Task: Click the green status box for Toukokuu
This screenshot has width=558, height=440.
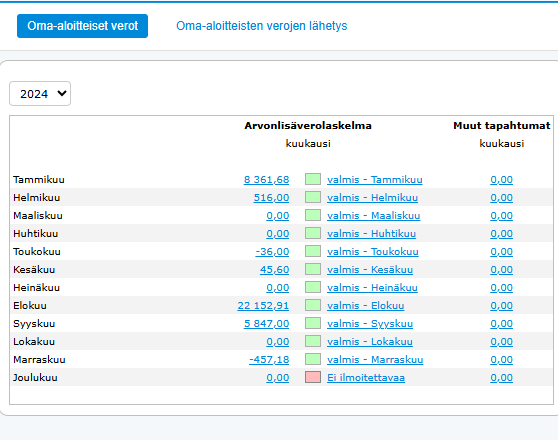Action: click(313, 251)
